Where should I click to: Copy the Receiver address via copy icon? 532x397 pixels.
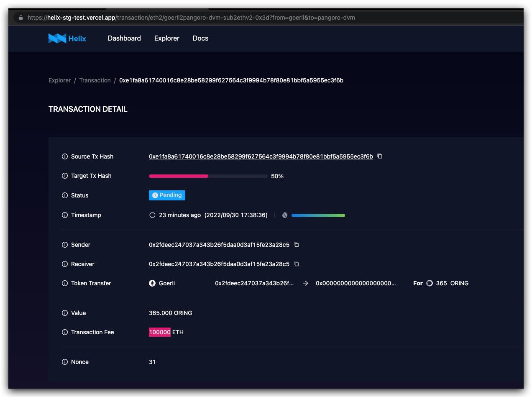(x=296, y=264)
